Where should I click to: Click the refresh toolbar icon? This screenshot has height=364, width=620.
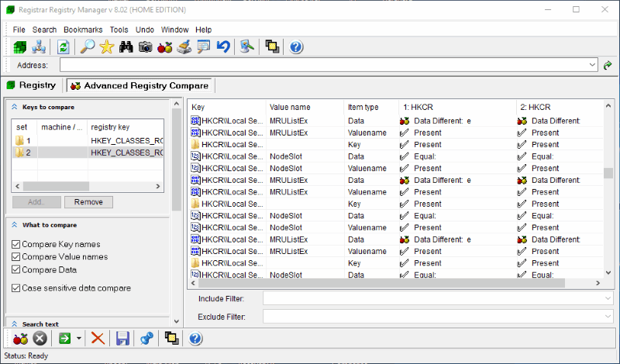64,47
